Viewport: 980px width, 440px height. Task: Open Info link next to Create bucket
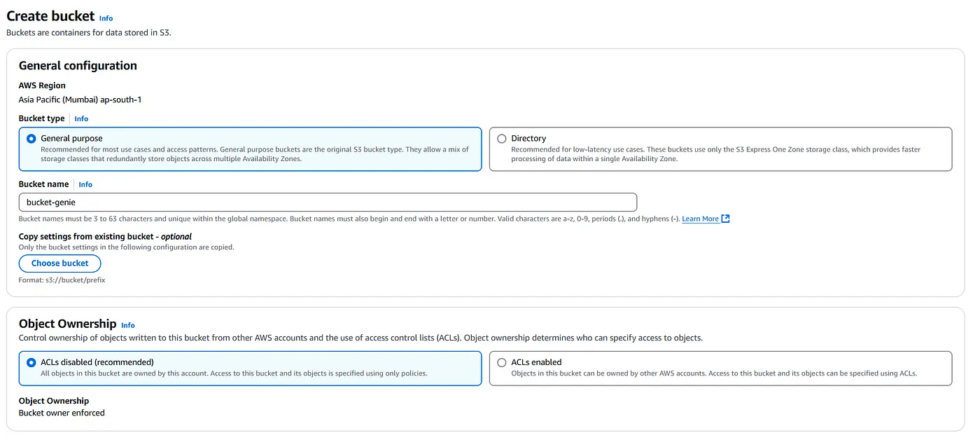[106, 18]
